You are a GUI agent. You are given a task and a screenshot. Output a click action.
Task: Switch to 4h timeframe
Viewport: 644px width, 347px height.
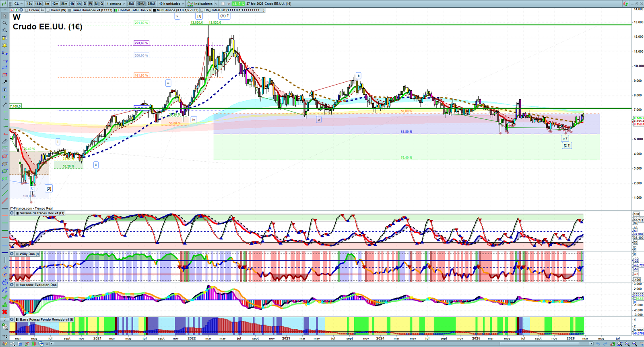79,4
